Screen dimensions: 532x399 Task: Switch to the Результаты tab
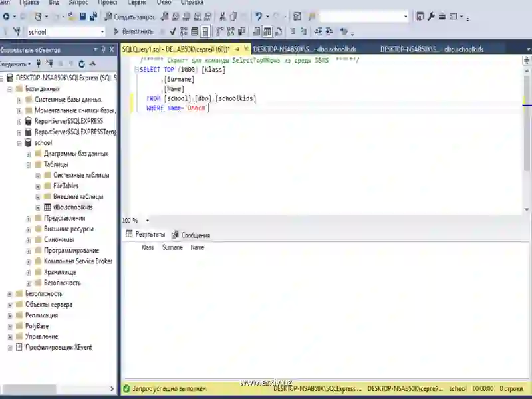145,234
